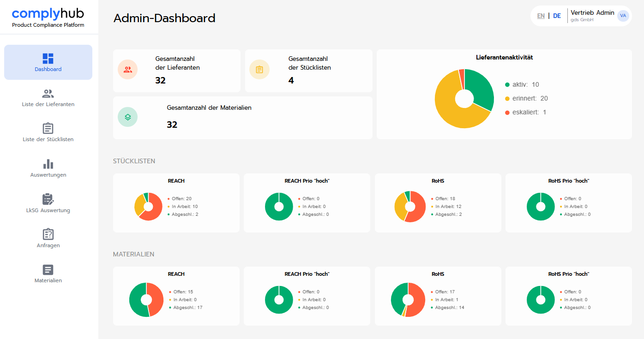
Task: Toggle 'aktiv' legend entry in Lieferantenaktivität
Action: (522, 84)
